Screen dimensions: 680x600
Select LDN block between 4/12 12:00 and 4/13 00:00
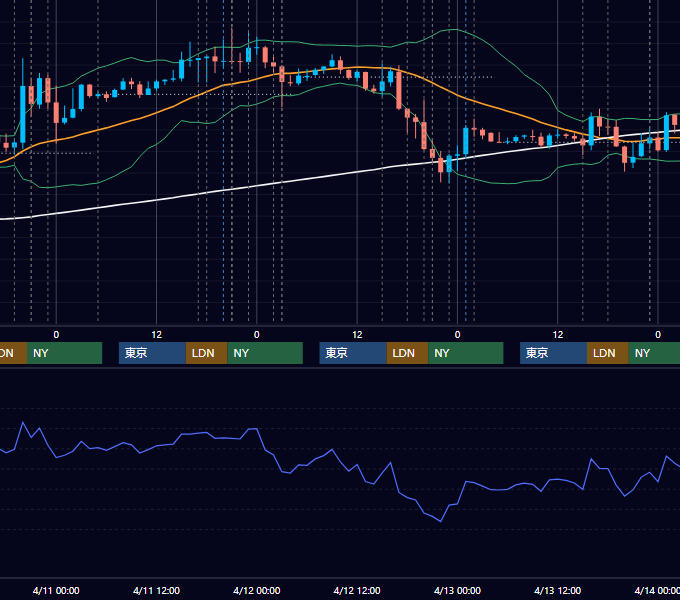click(x=407, y=353)
